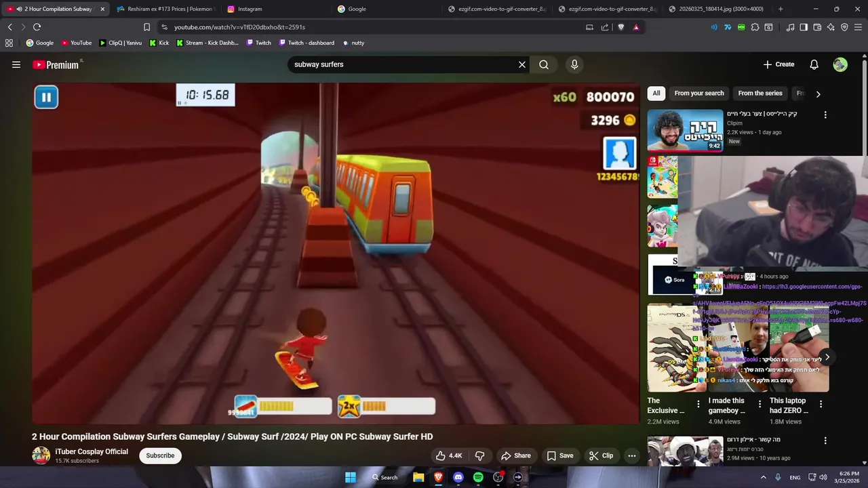
Task: Open the 'ClipQ | Yanivu' bookmark
Action: pos(120,43)
